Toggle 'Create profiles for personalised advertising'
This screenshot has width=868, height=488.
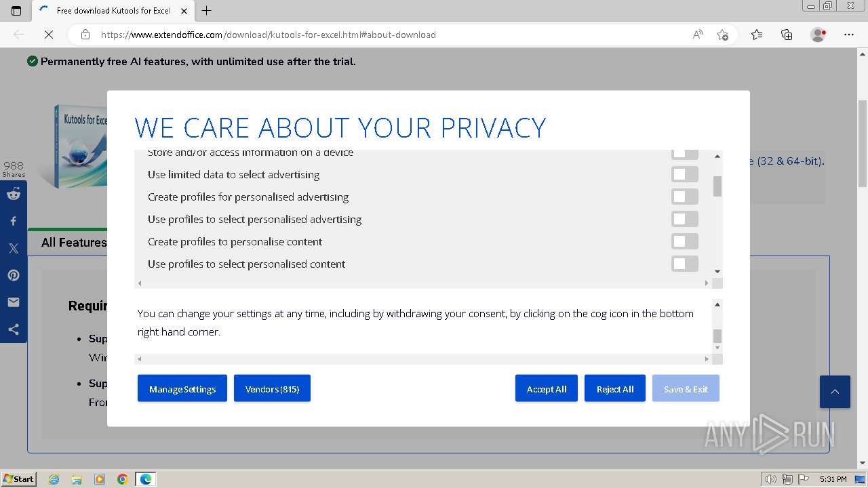tap(685, 197)
